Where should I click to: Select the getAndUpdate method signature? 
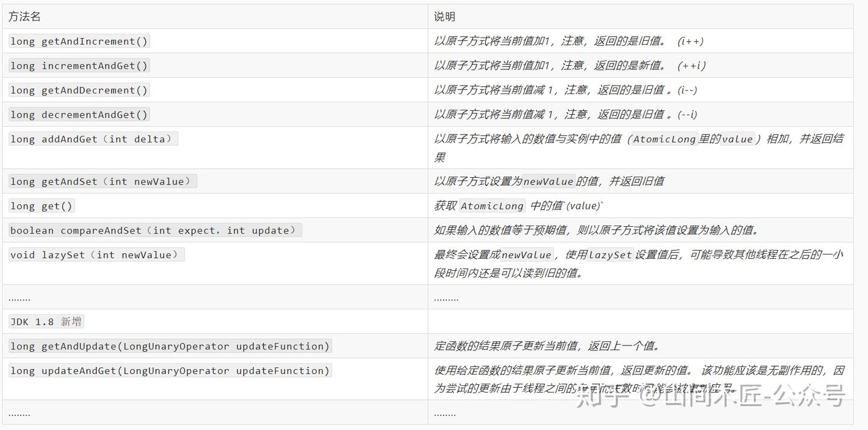171,346
